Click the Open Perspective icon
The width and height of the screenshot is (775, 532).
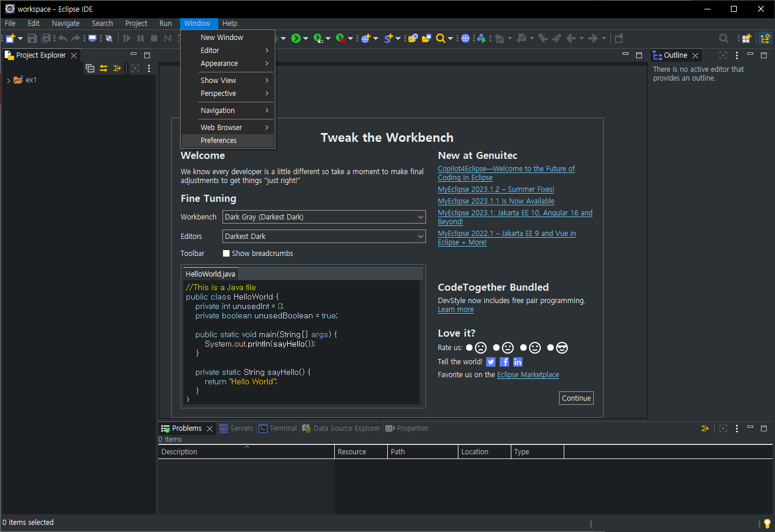click(746, 38)
